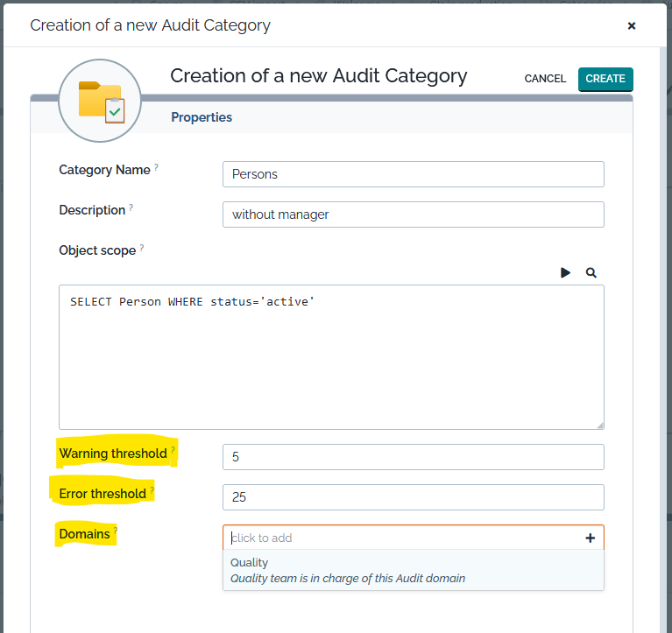Viewport: 672px width, 633px height.
Task: Click help mark next to Category Name
Action: 157,167
